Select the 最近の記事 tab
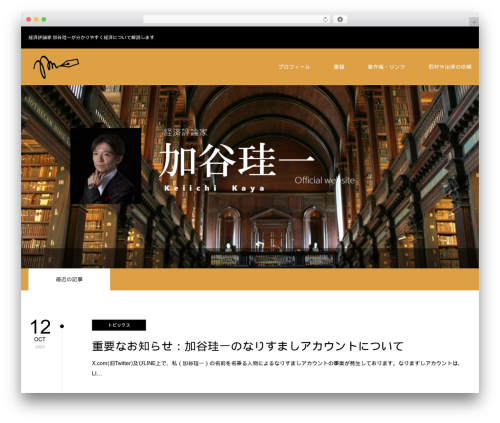This screenshot has width=500, height=423. click(69, 279)
